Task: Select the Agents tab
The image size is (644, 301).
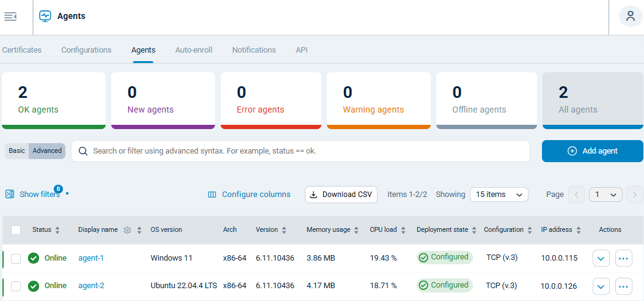Action: 144,50
